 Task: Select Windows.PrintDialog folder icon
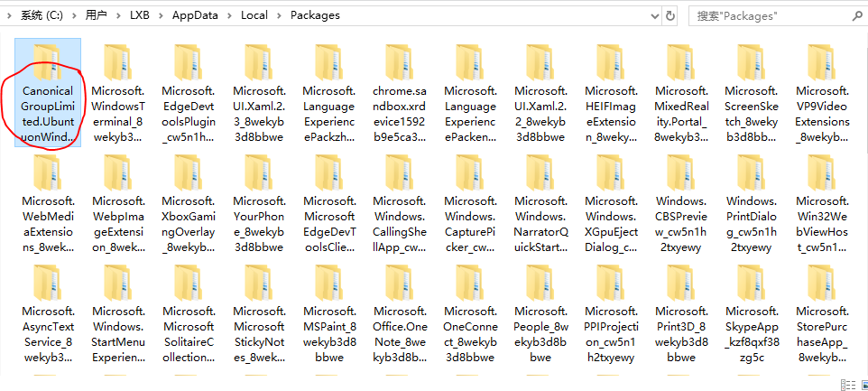coord(752,172)
